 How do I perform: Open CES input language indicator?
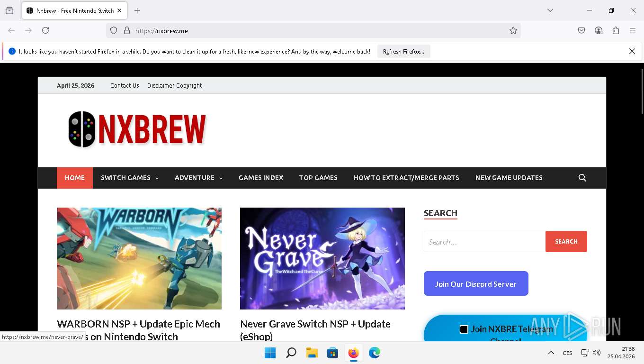click(x=567, y=353)
